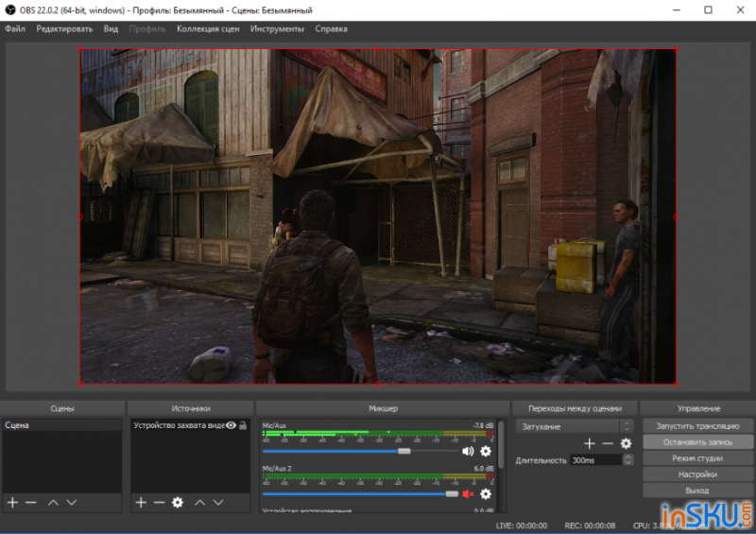Click the Источники panel header
This screenshot has width=756, height=534.
tap(191, 408)
